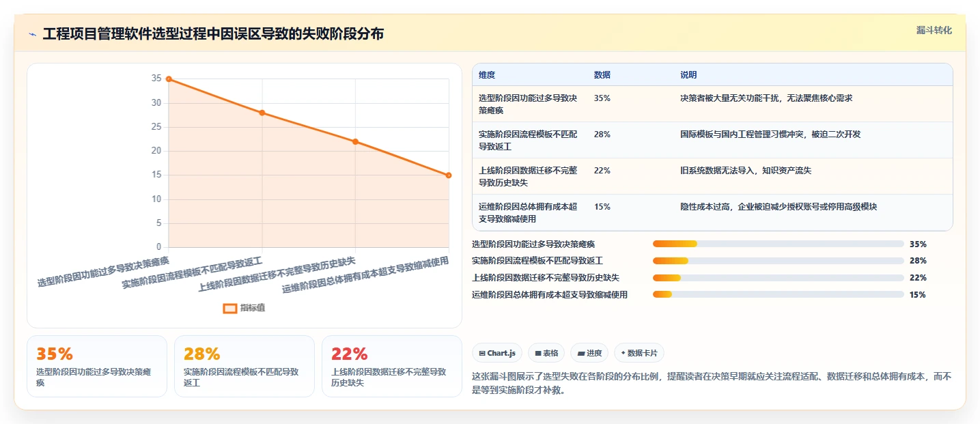Click the chart data point at 35

coord(169,79)
